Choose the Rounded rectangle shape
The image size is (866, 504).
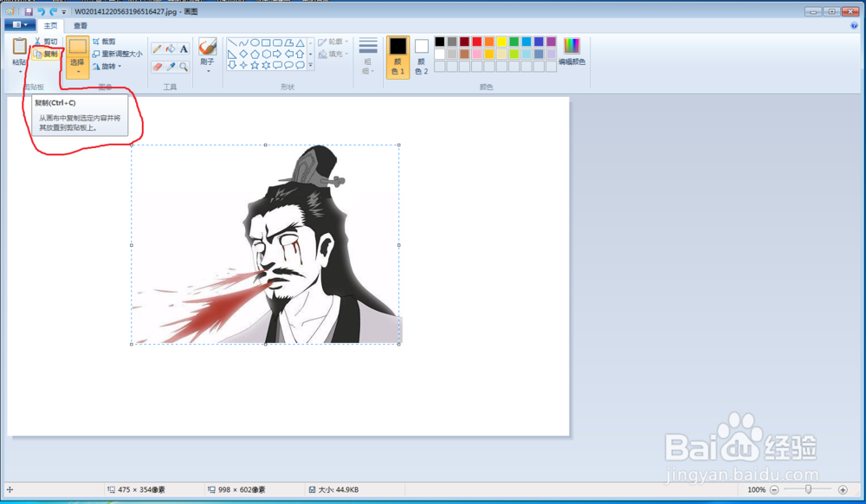pos(277,42)
